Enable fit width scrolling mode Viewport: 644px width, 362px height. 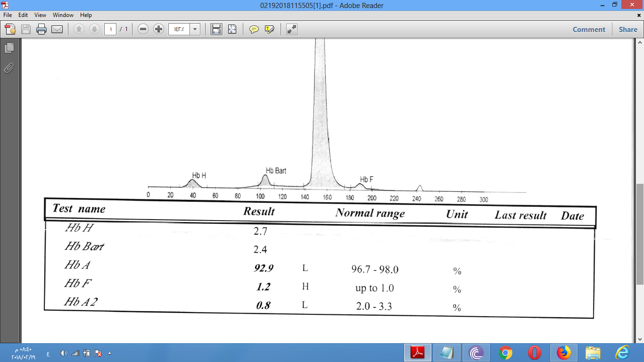pos(216,29)
